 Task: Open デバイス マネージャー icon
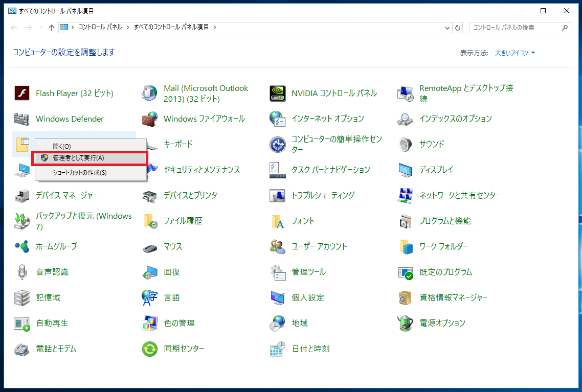[x=22, y=195]
